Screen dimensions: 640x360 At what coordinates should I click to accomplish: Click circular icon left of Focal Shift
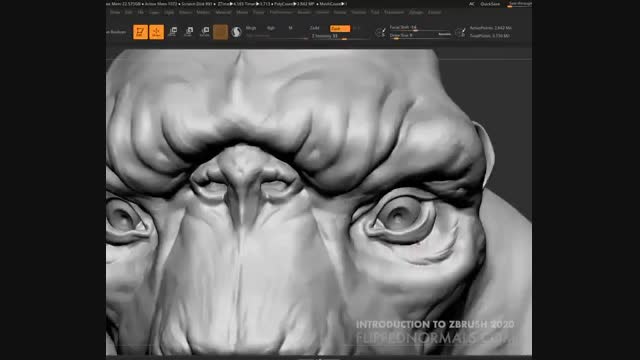point(380,32)
